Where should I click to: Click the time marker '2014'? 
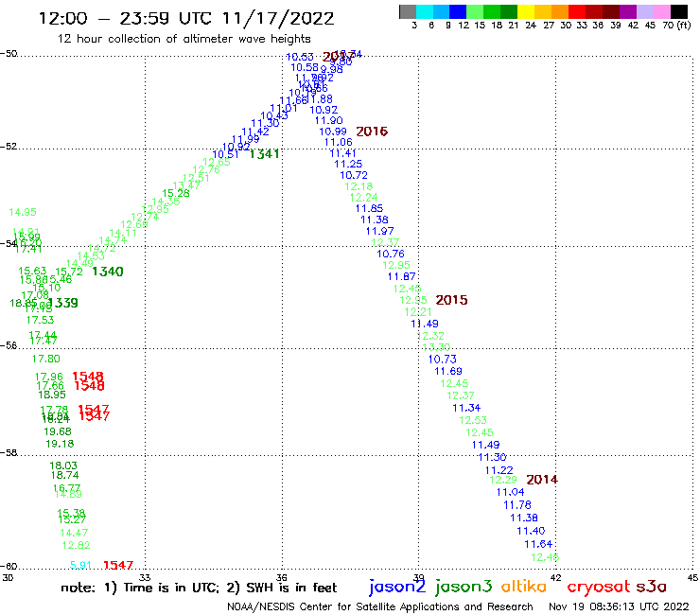point(542,480)
